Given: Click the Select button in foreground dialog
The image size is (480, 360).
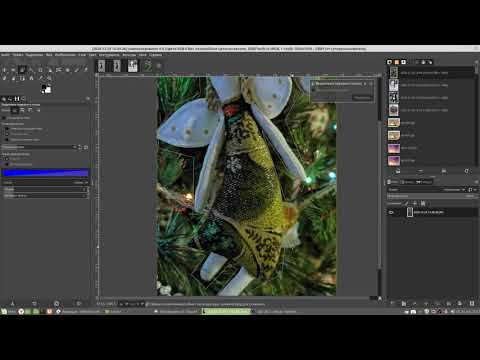Looking at the screenshot, I should click(x=362, y=98).
